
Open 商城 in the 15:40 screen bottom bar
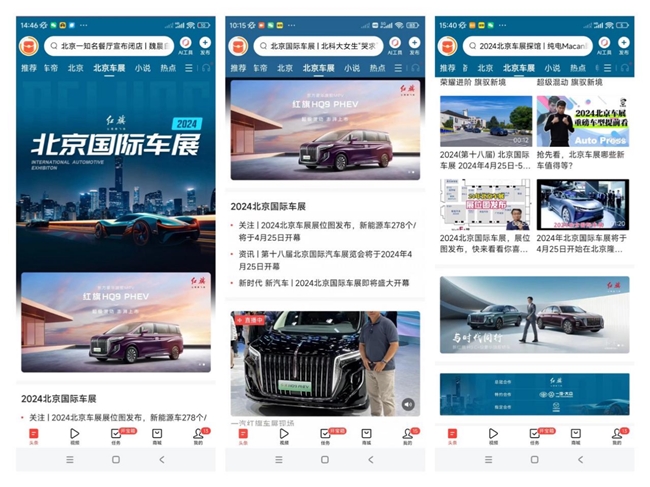click(576, 436)
